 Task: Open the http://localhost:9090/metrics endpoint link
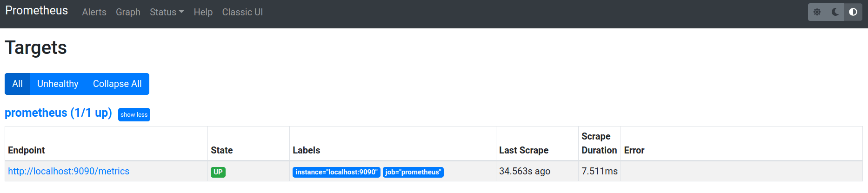pyautogui.click(x=68, y=171)
